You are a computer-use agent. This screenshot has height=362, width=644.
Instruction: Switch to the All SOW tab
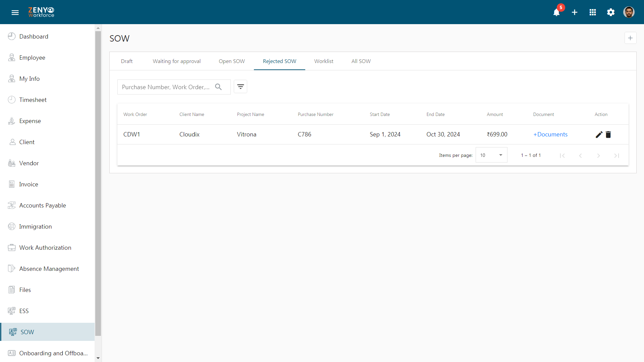[361, 61]
